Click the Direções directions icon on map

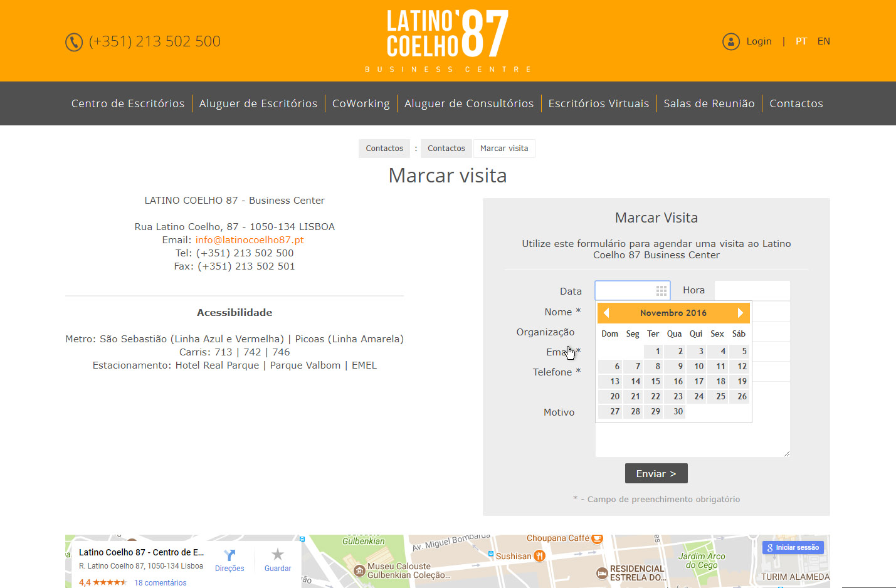[x=229, y=555]
